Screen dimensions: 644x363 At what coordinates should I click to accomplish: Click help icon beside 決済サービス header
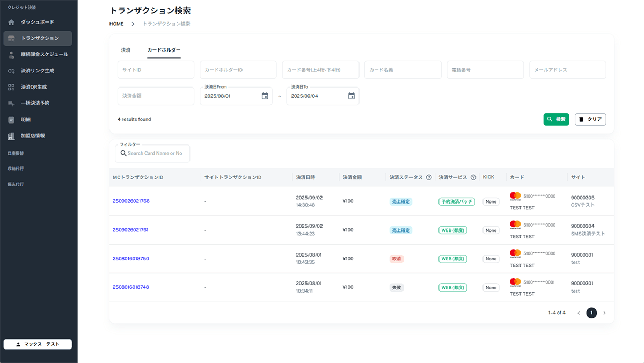coord(473,177)
